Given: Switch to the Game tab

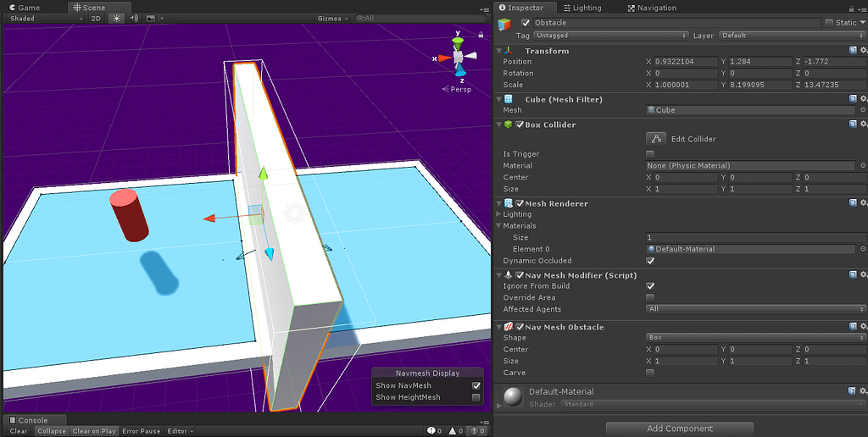Looking at the screenshot, I should pyautogui.click(x=25, y=8).
